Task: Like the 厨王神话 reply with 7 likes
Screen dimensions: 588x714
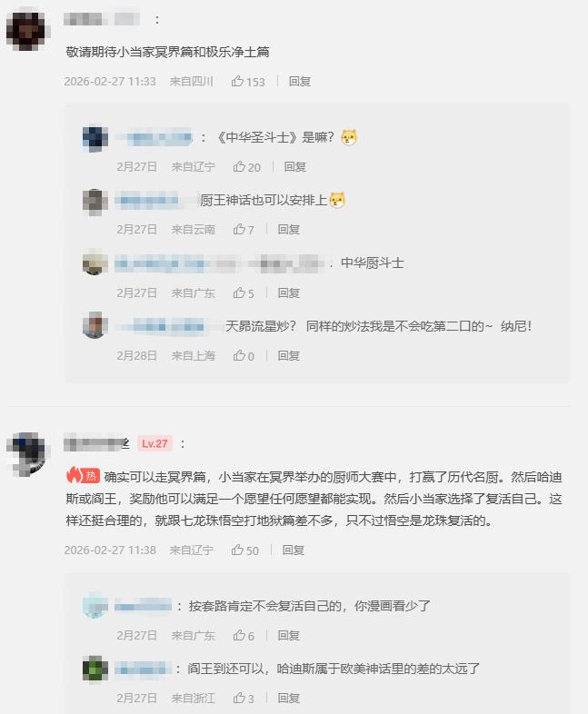Action: click(x=244, y=230)
